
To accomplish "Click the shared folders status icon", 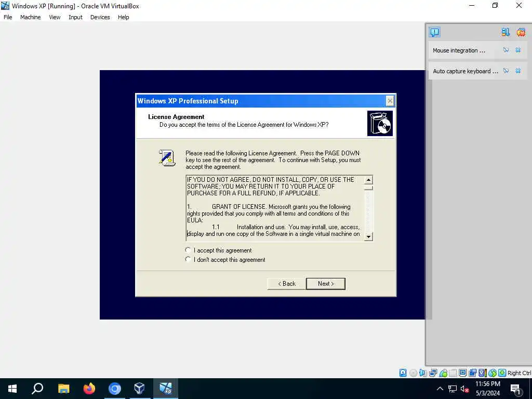I will [453, 373].
